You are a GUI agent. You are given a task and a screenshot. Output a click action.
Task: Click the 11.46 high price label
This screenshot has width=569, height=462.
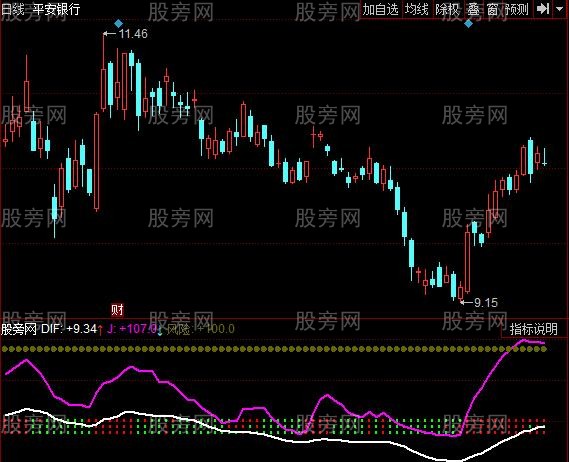tap(133, 34)
